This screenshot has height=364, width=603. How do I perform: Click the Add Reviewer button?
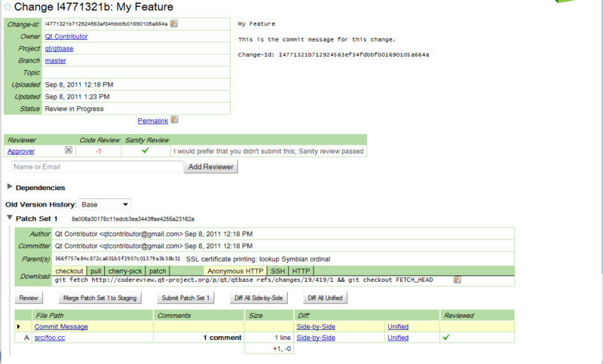point(212,167)
